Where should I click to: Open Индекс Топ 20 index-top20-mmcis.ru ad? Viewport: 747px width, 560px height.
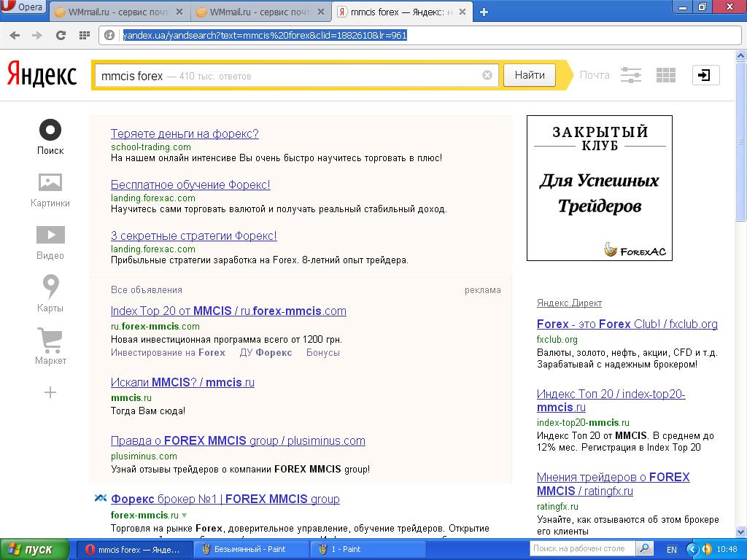(611, 400)
